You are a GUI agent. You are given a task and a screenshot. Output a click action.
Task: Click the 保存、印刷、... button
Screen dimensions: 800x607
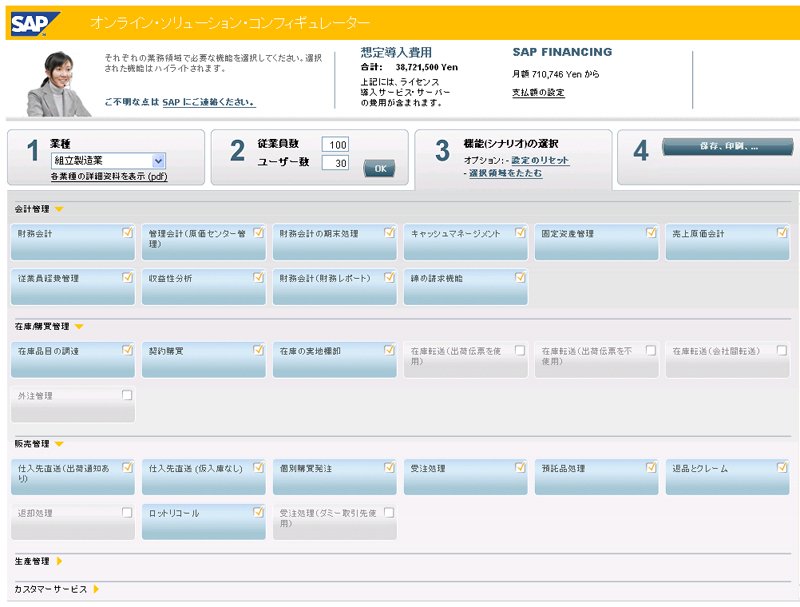[x=728, y=146]
